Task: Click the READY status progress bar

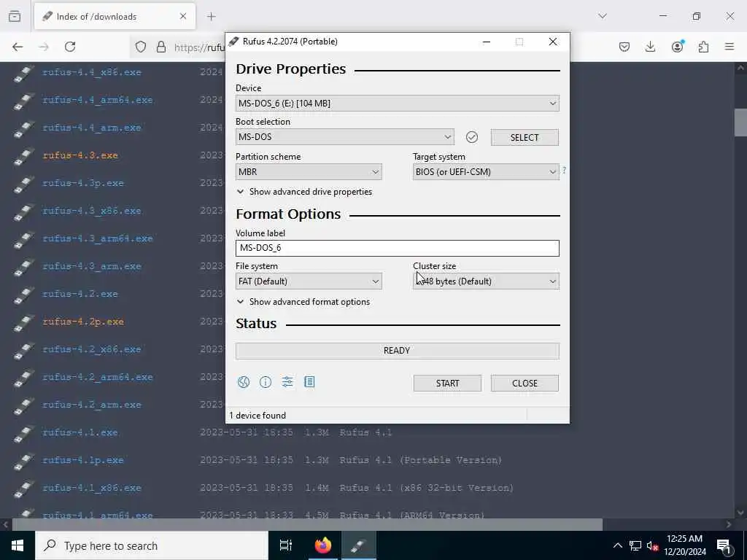Action: pos(398,351)
